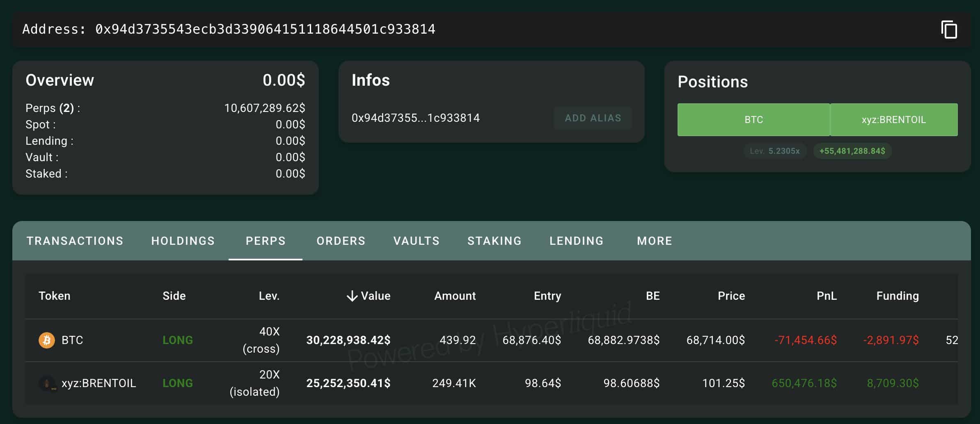Open the LENDING tab
The width and height of the screenshot is (980, 424).
point(576,241)
